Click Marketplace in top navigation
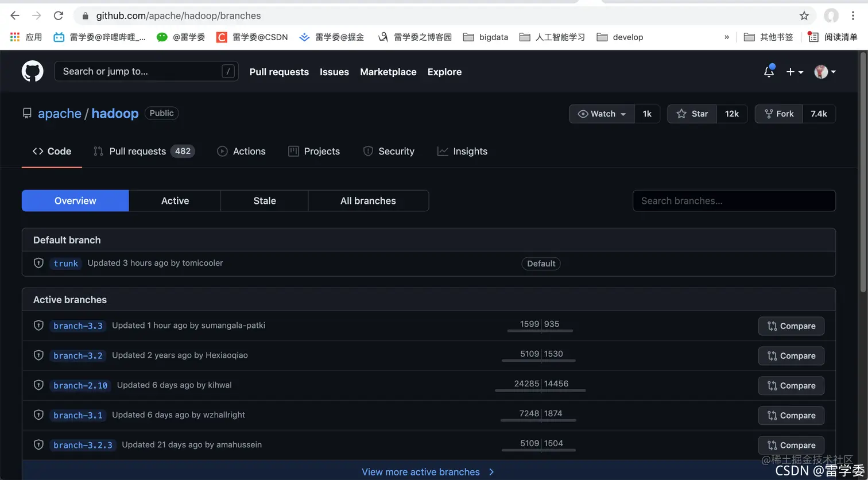Viewport: 868px width, 480px height. tap(388, 72)
